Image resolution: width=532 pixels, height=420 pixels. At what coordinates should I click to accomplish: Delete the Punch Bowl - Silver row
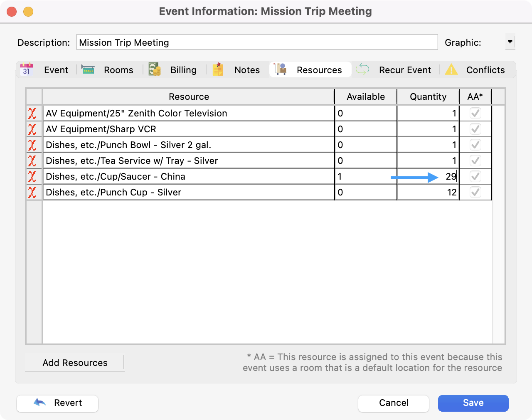(x=32, y=145)
